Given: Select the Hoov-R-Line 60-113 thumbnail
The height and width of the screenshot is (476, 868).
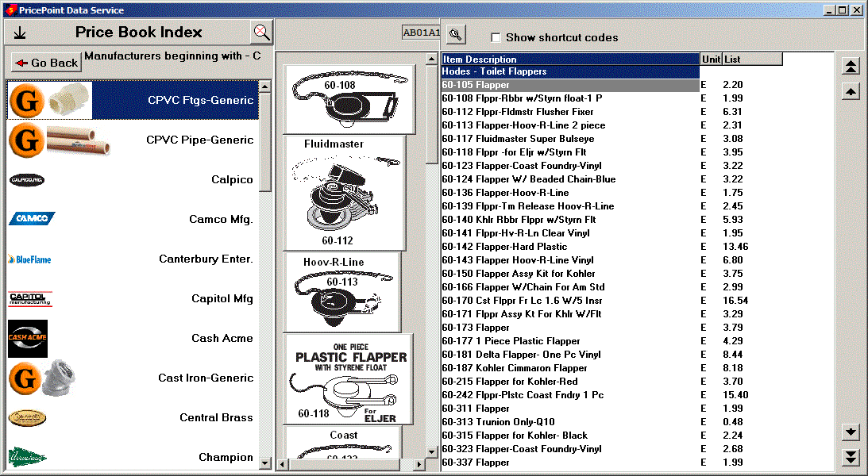Looking at the screenshot, I should (x=342, y=291).
